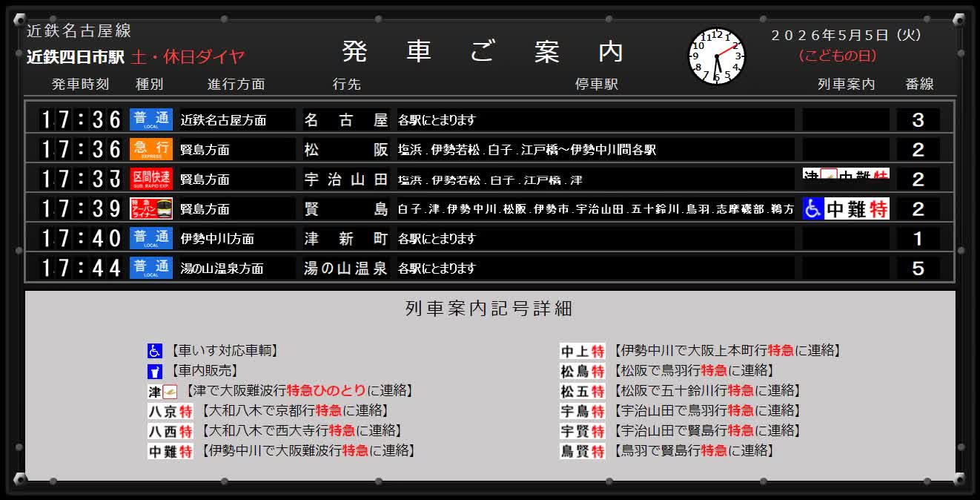Click the destination 賢島
The width and height of the screenshot is (980, 500).
click(x=346, y=208)
